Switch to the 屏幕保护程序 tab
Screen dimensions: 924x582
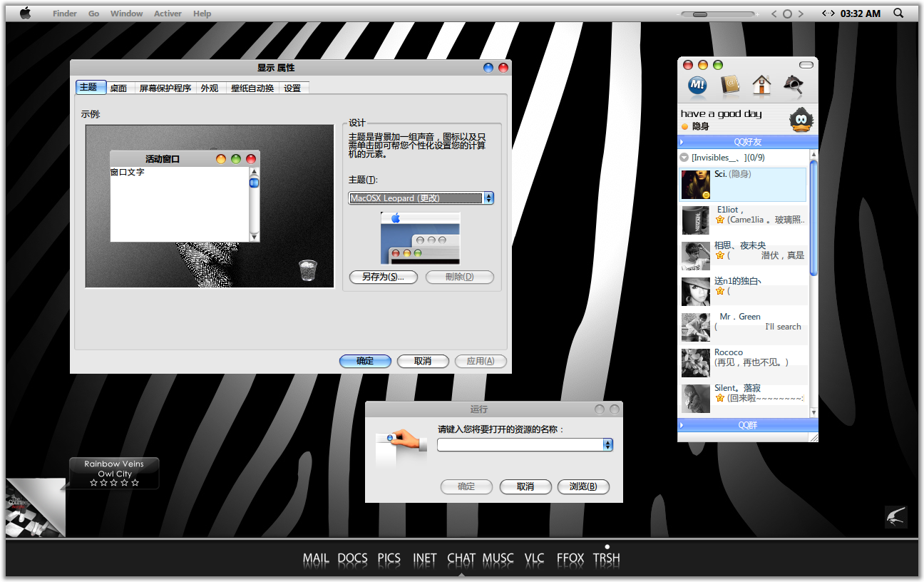point(165,88)
